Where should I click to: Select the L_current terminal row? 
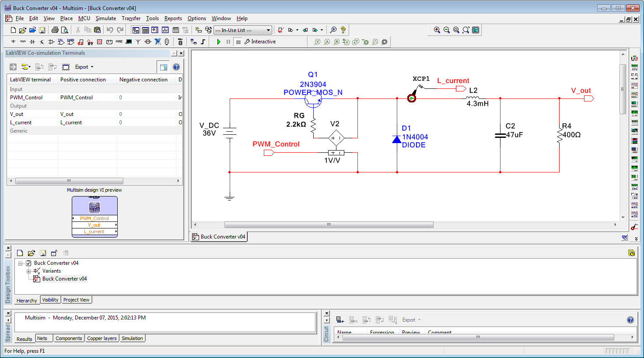click(94, 123)
